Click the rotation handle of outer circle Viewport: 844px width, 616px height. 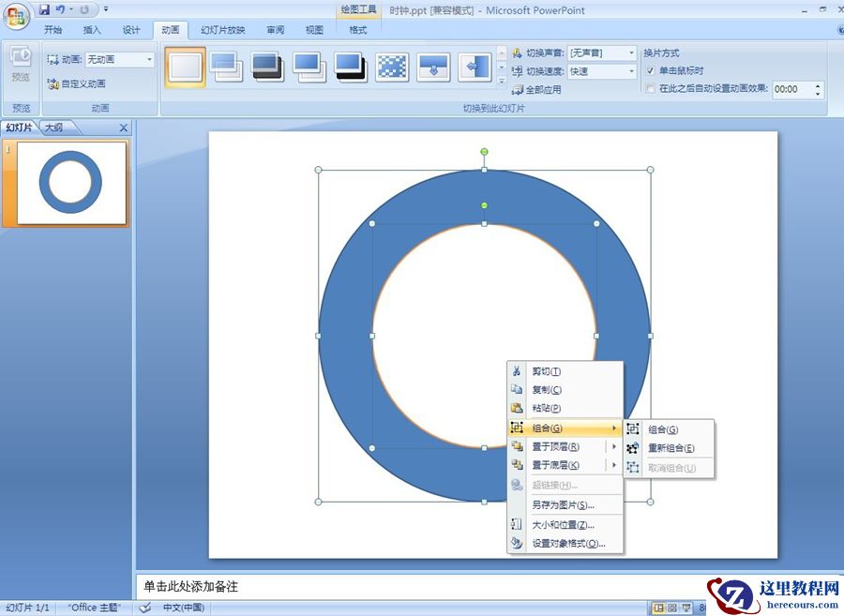coord(485,152)
